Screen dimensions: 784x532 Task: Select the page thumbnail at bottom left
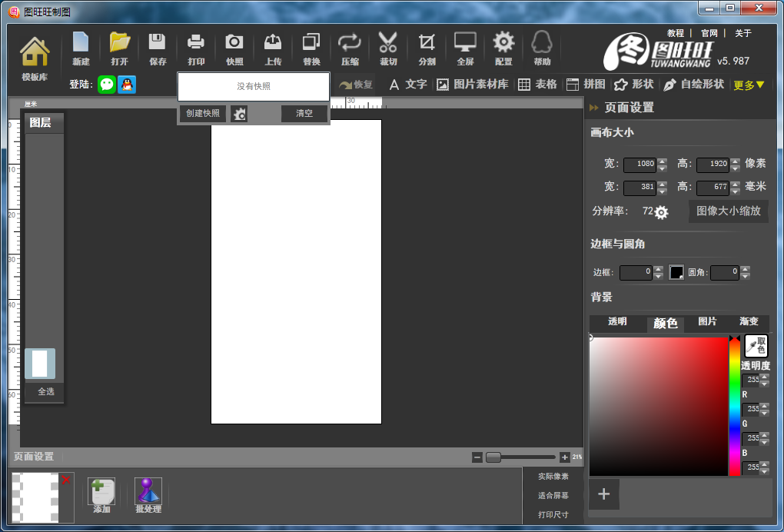[35, 497]
